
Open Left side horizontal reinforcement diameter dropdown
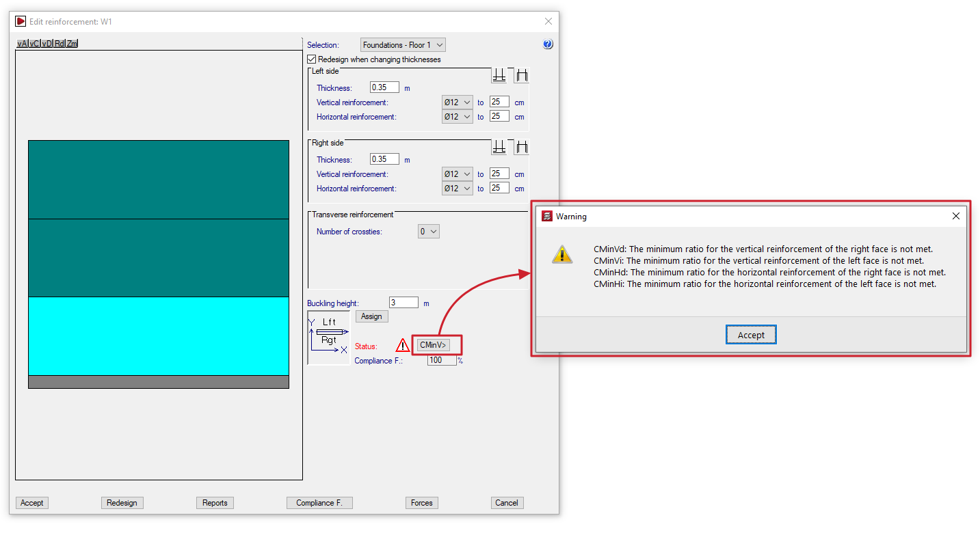[x=458, y=117]
